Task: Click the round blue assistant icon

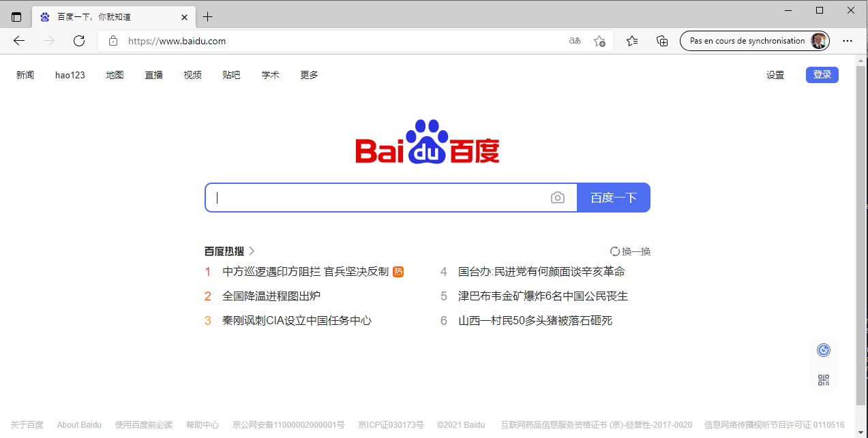Action: 824,350
